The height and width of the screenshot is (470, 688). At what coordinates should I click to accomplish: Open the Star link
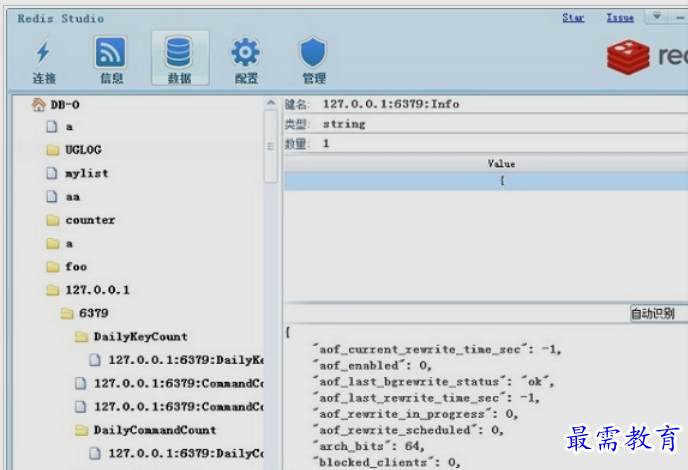point(573,18)
